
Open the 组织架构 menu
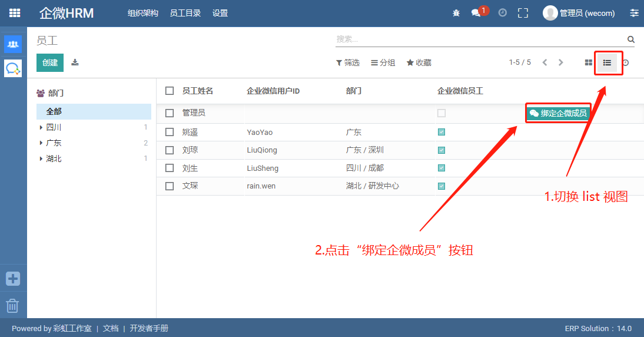143,13
